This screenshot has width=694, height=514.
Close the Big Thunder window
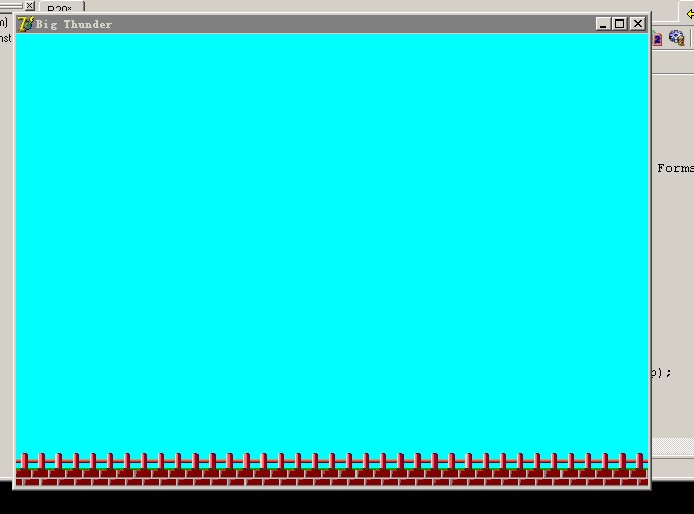click(x=637, y=24)
